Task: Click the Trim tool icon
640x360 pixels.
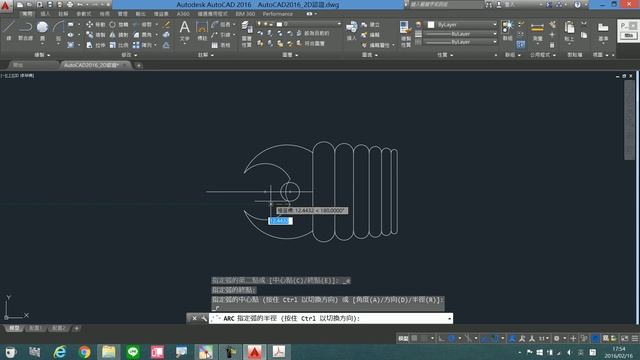Action: pos(136,24)
